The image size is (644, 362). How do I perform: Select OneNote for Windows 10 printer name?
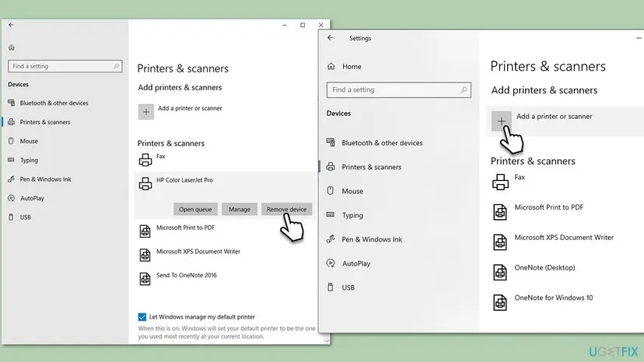click(554, 298)
